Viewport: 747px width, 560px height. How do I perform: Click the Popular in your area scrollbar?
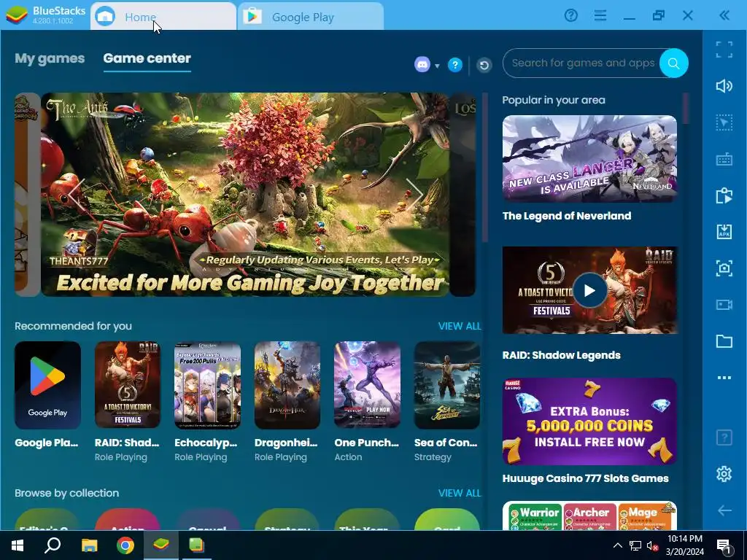686,108
